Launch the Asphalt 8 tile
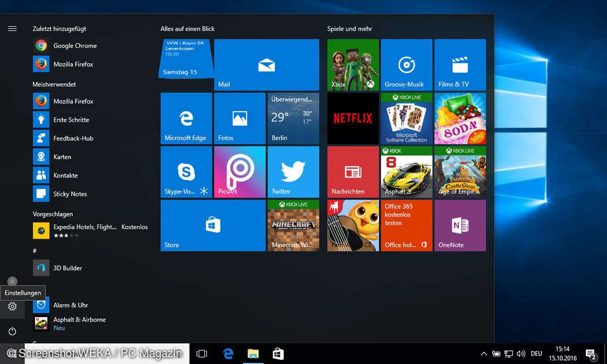 407,172
